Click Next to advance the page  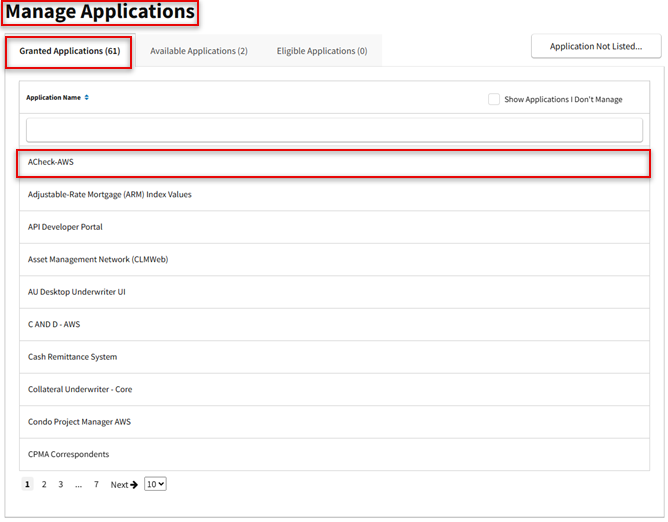pos(124,485)
